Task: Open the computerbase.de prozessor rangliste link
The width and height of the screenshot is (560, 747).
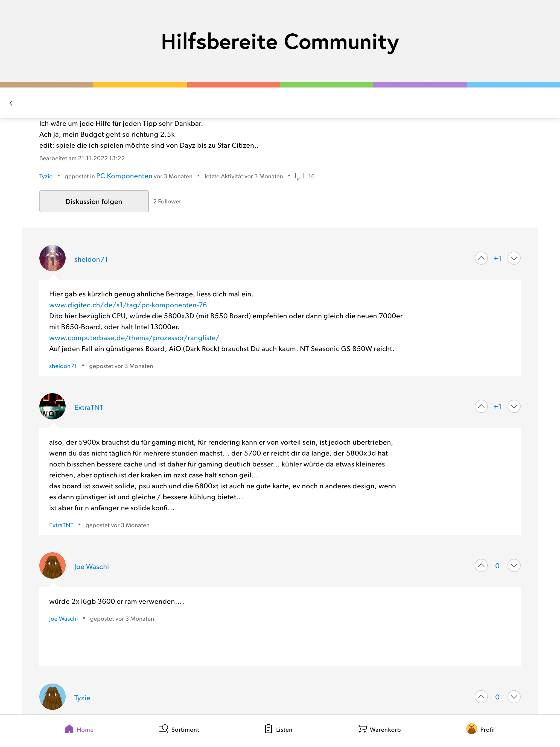Action: pos(134,338)
